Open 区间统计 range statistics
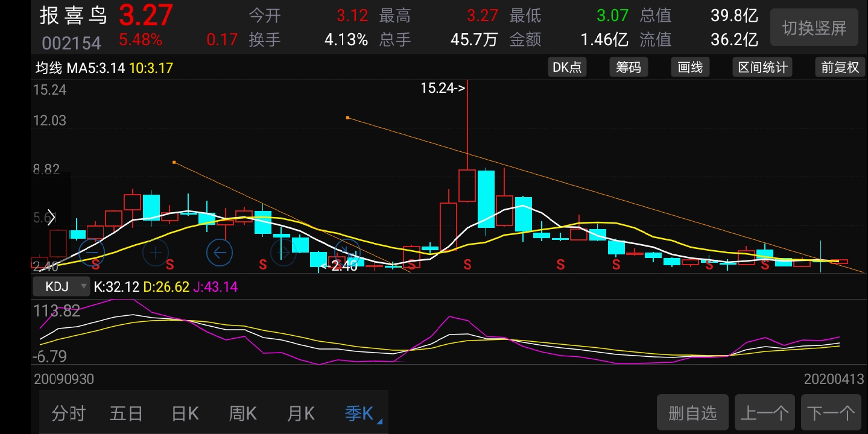 point(762,68)
